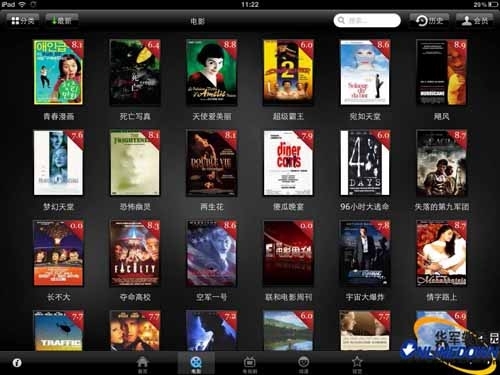
Task: Select the 联和电影周刊 poster
Action: (288, 253)
